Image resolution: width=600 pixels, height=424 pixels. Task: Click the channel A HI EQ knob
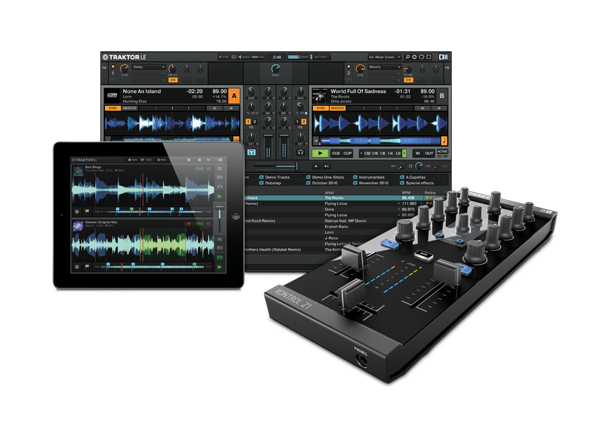(268, 91)
